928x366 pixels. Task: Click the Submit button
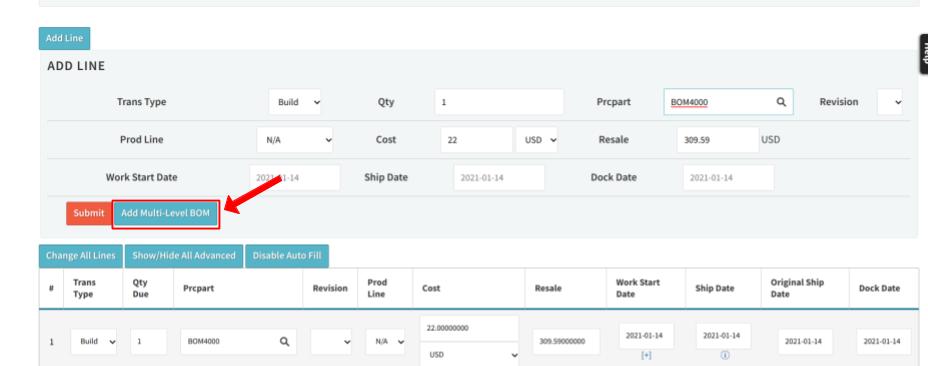pos(89,213)
